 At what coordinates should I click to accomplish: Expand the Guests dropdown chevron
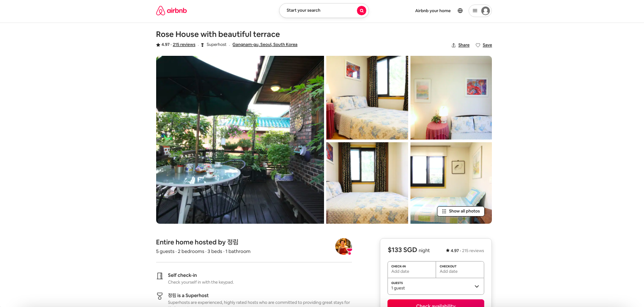[477, 286]
